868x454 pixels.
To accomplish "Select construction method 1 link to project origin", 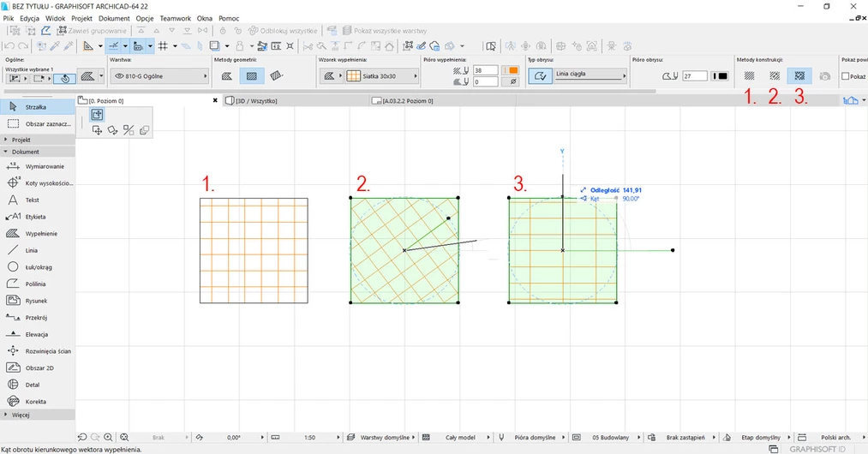I will tap(750, 76).
